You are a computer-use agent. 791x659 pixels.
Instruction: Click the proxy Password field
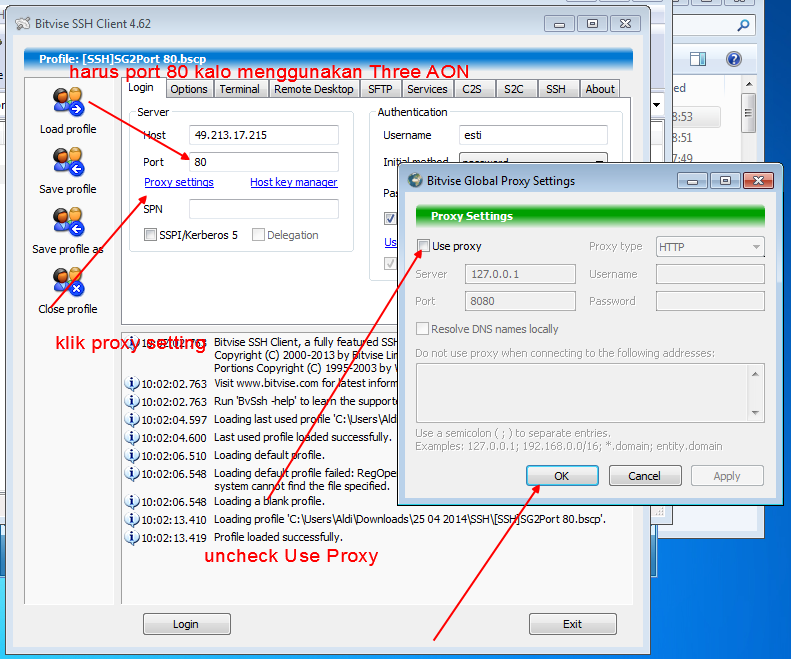click(x=710, y=301)
